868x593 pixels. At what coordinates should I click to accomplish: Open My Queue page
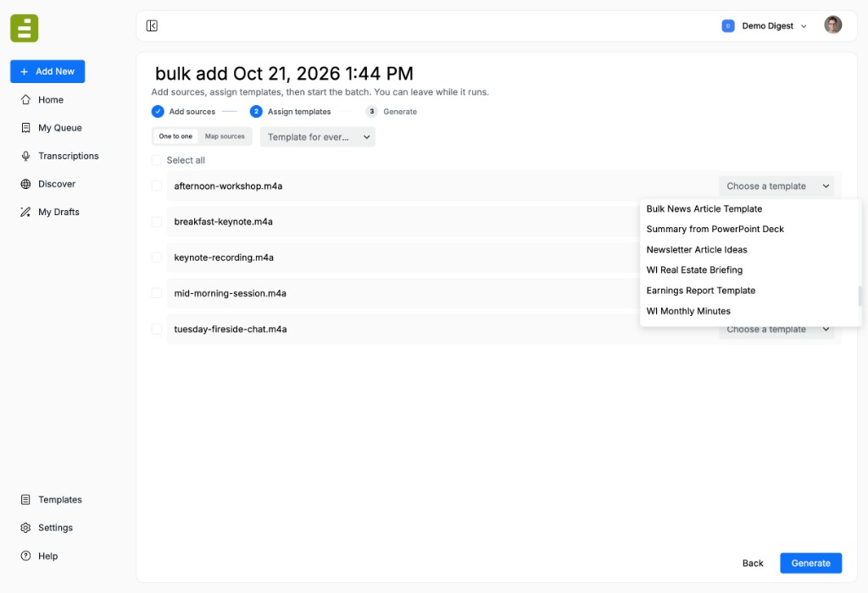pyautogui.click(x=60, y=128)
